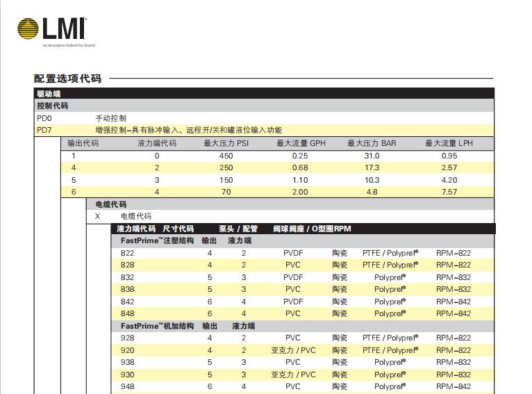Select the 电缆代码 section header

pyautogui.click(x=110, y=204)
